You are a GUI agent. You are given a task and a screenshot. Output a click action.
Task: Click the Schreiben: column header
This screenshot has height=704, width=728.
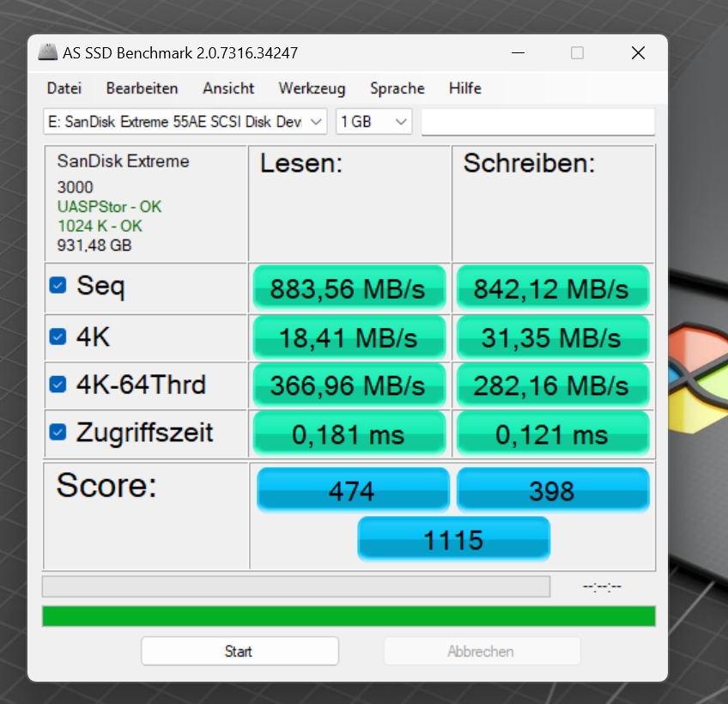click(x=530, y=163)
